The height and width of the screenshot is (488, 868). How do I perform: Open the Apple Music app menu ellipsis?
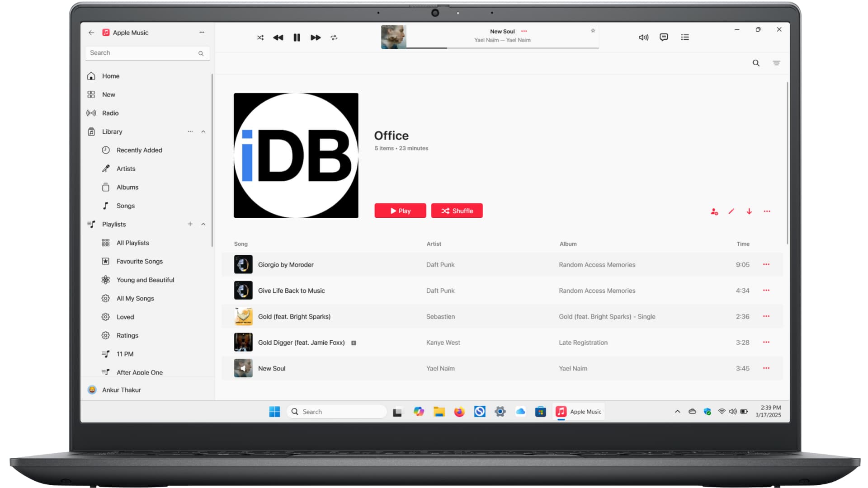point(202,32)
